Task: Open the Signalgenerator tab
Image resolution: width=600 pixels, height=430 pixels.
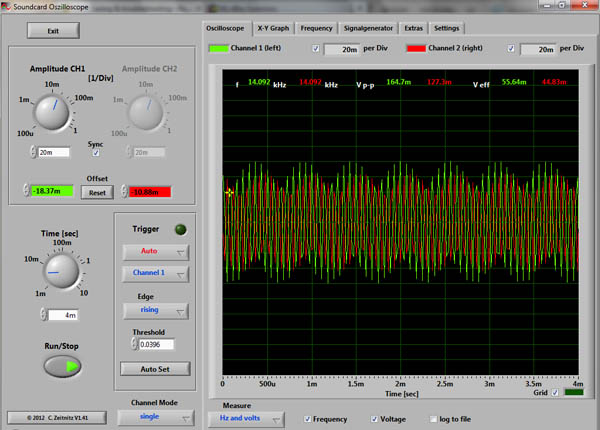Action: [x=369, y=28]
